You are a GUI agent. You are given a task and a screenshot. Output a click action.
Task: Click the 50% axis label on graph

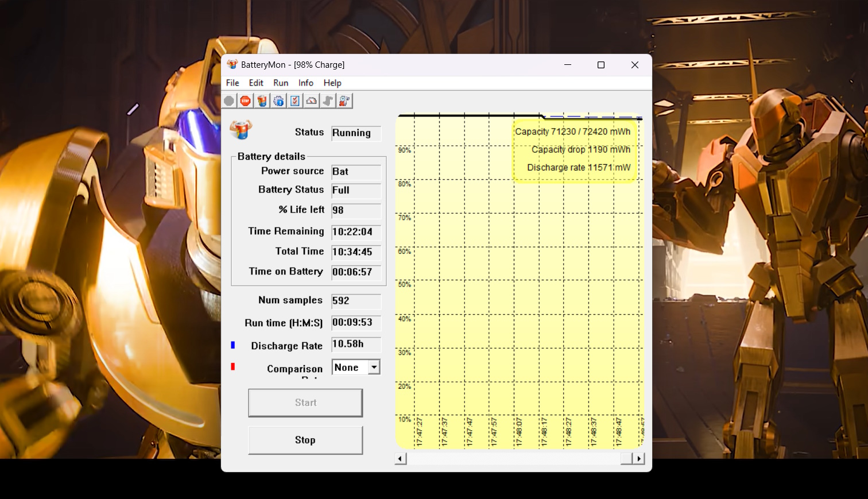coord(405,285)
